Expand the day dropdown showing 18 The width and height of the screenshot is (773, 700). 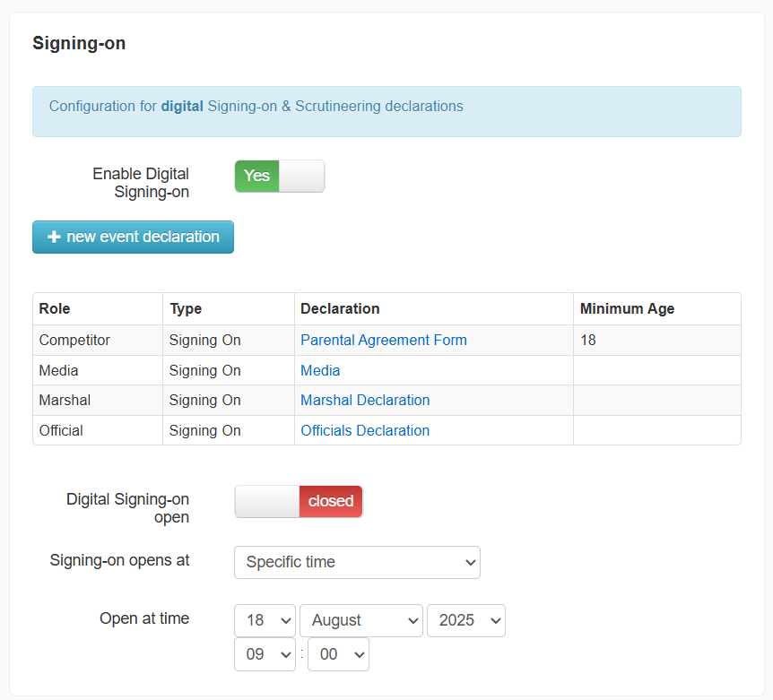[265, 620]
